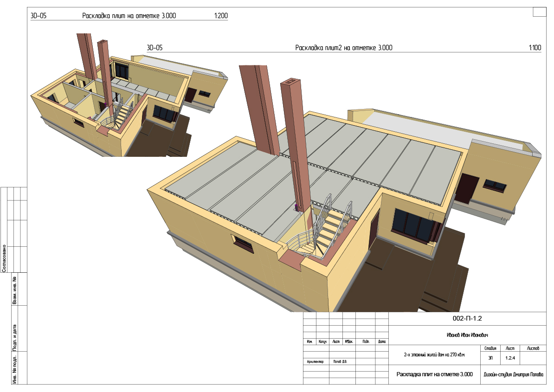Select the '1:100' scale text
Screen dimensions: 554x392
coord(535,48)
